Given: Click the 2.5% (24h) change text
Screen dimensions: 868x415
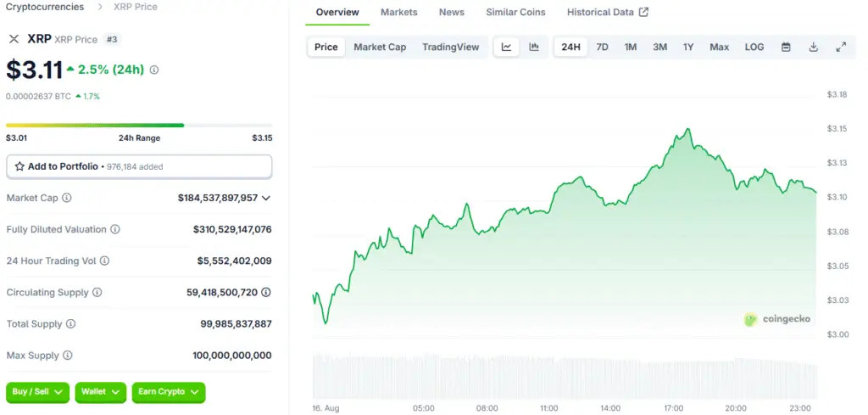Looking at the screenshot, I should 111,70.
